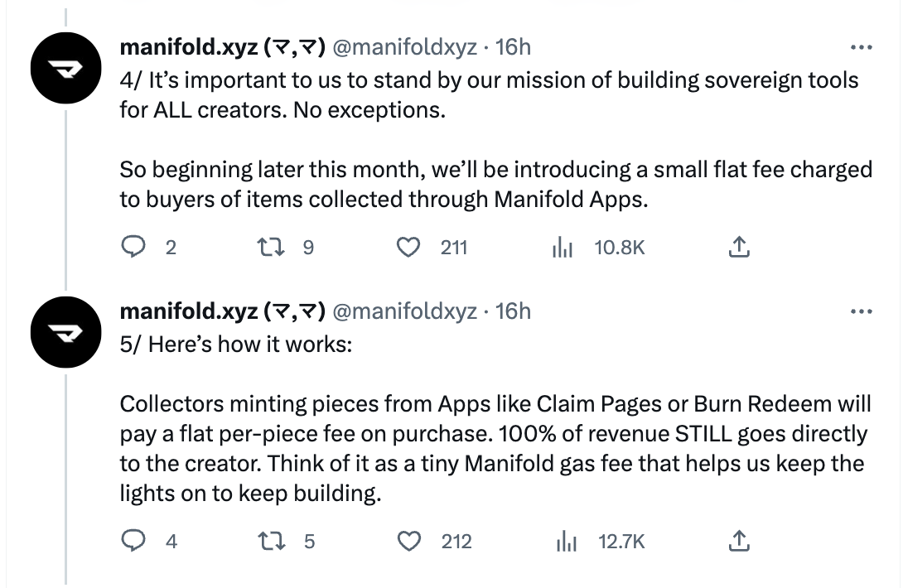Open more options on the 5/ tweet
The height and width of the screenshot is (588, 903).
862,311
